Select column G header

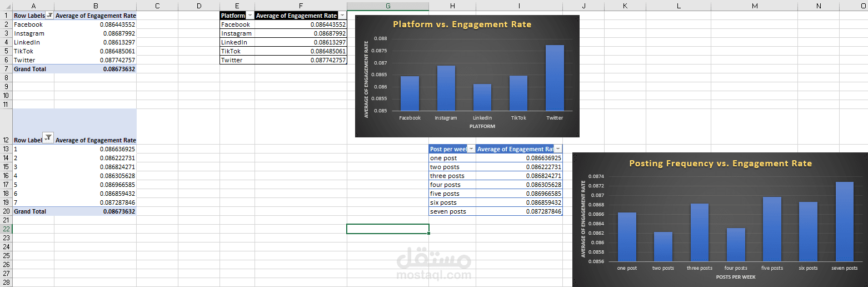pos(388,6)
